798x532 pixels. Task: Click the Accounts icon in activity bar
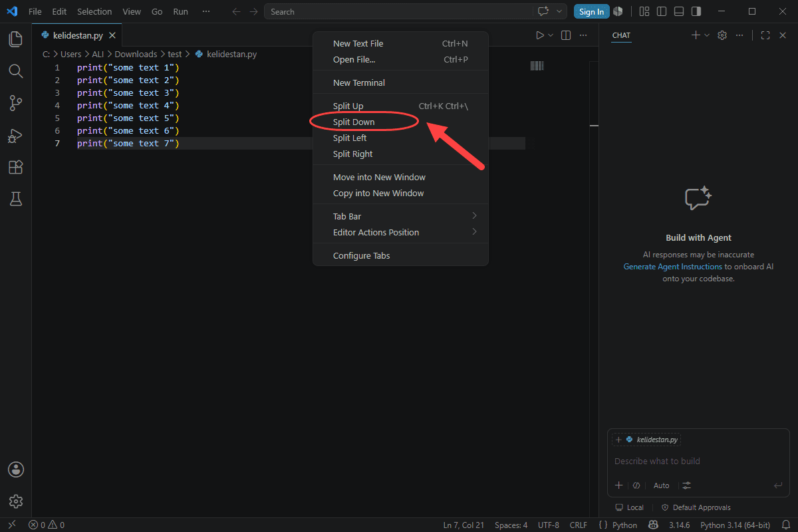15,469
